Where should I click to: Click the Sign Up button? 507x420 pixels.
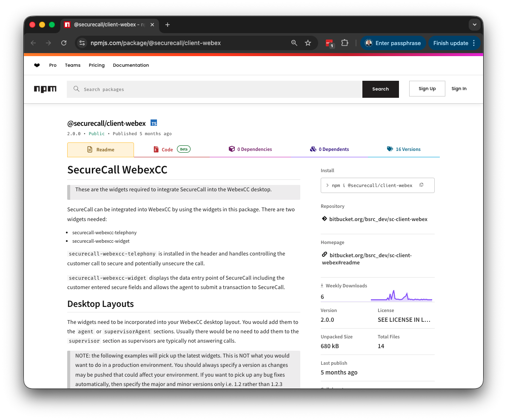pos(427,89)
